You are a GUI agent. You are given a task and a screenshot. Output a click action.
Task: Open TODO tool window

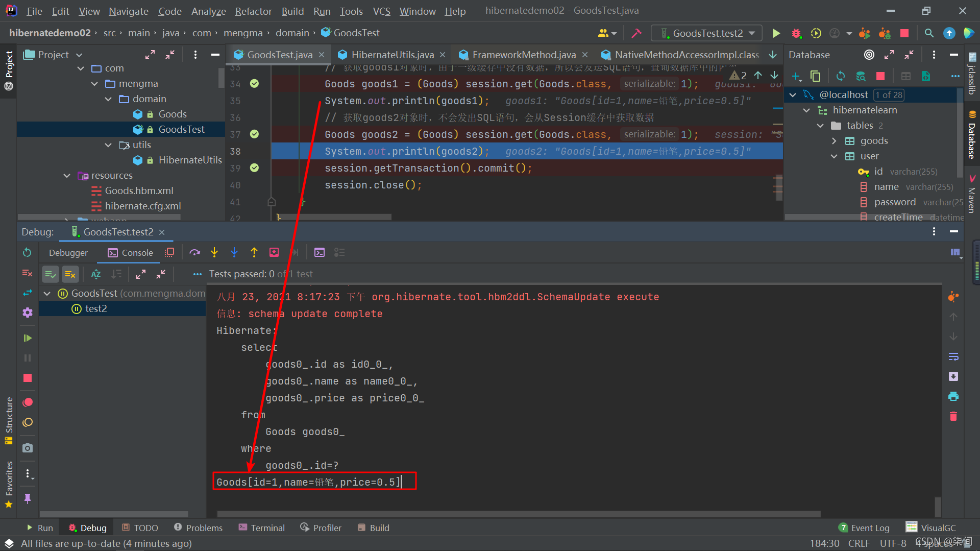[x=140, y=528]
